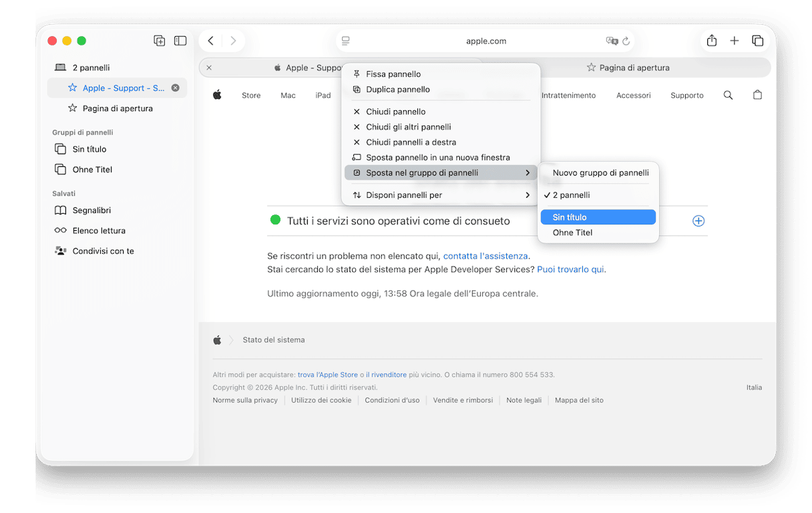Open the shopping bag icon
The width and height of the screenshot is (812, 513).
click(x=757, y=95)
